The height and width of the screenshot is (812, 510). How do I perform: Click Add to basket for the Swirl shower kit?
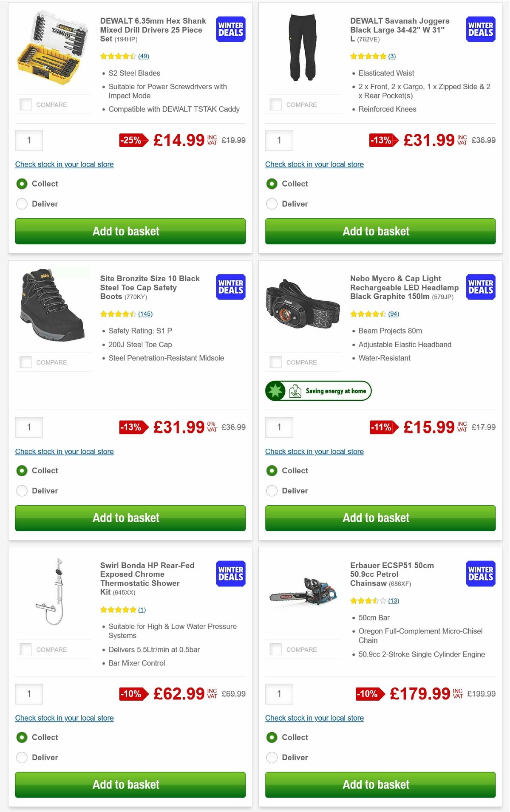(x=125, y=784)
